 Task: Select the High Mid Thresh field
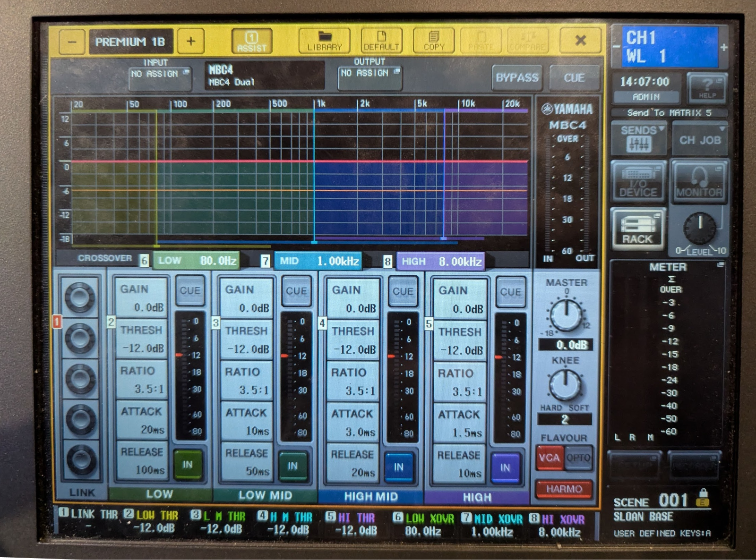(353, 339)
